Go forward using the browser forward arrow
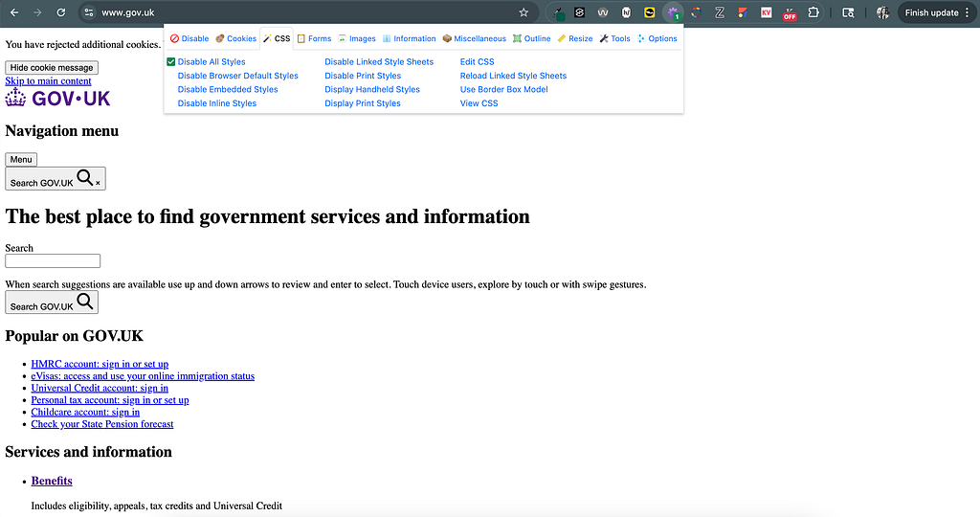Viewport: 980px width, 517px height. click(x=37, y=12)
